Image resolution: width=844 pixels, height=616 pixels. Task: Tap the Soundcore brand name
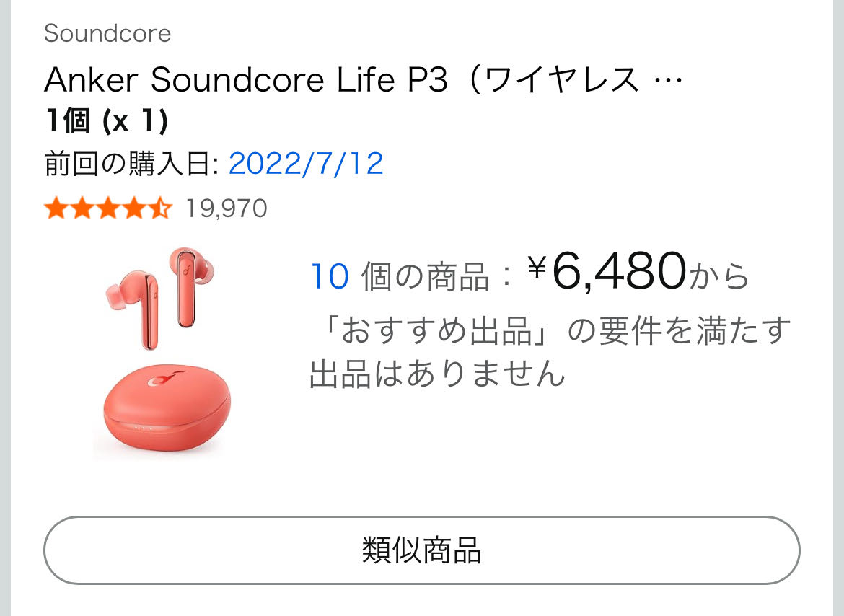(x=107, y=33)
